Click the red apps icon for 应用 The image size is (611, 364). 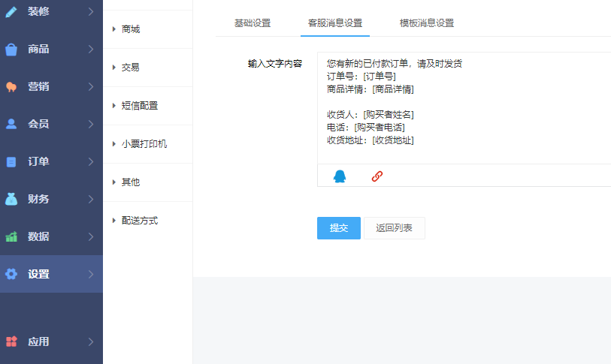click(11, 341)
